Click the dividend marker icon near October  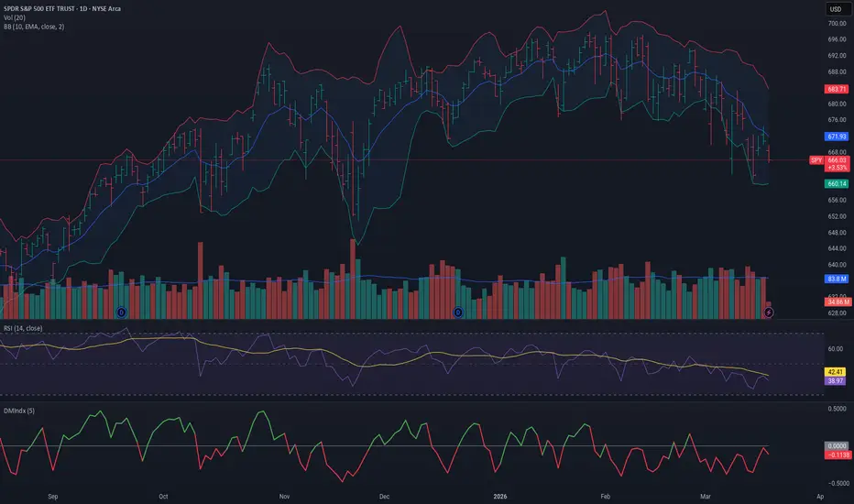point(122,312)
